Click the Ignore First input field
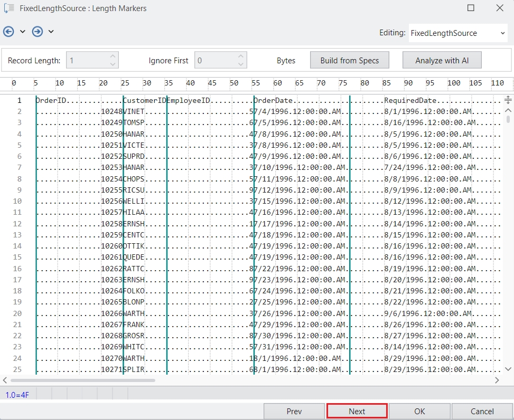 tap(215, 60)
